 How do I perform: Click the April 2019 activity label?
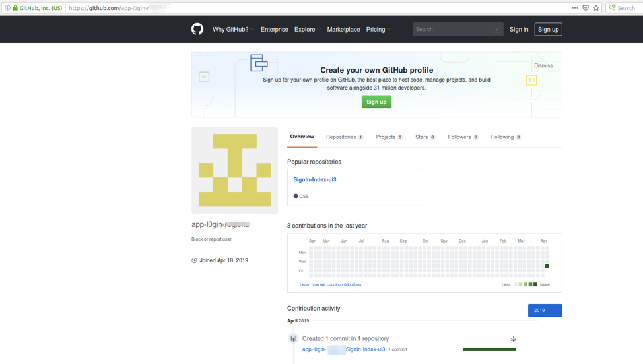click(298, 321)
